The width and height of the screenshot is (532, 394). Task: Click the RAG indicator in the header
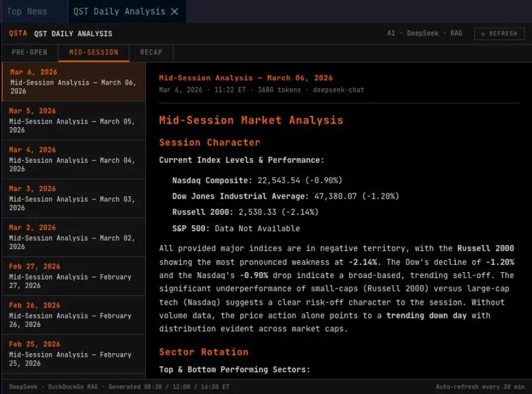456,34
